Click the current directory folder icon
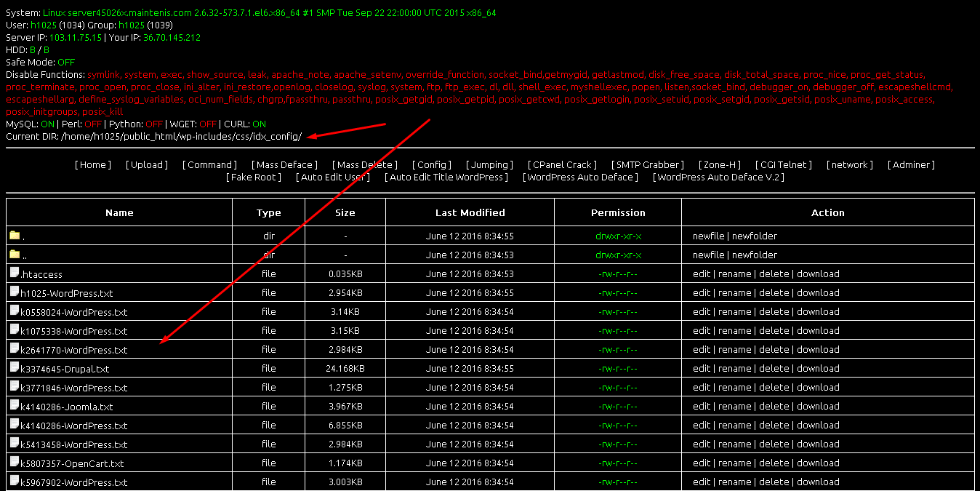The image size is (980, 491). pyautogui.click(x=15, y=236)
